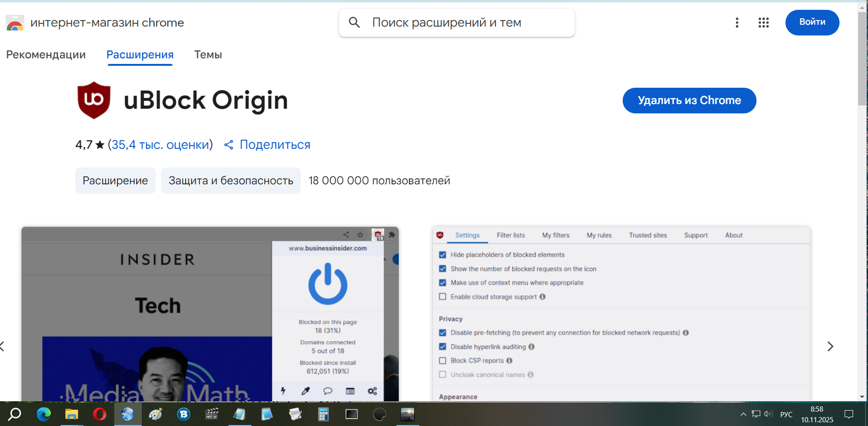868x426 pixels.
Task: Open the Notepad icon on the taskbar
Action: click(239, 414)
